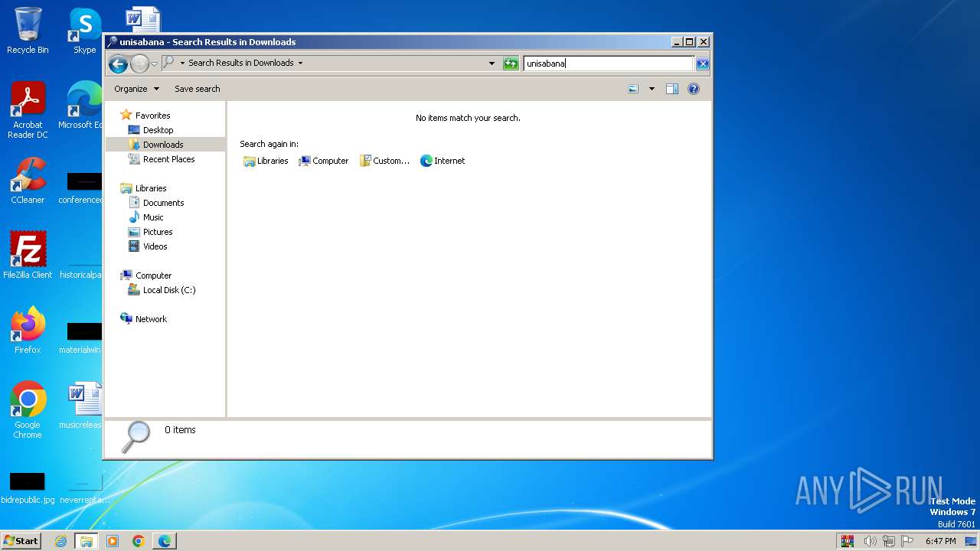Launch Chrome from the taskbar
Viewport: 980px width, 551px height.
pos(139,541)
